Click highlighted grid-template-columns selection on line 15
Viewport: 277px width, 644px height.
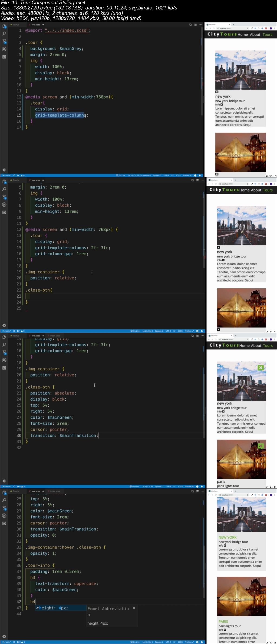[60, 115]
